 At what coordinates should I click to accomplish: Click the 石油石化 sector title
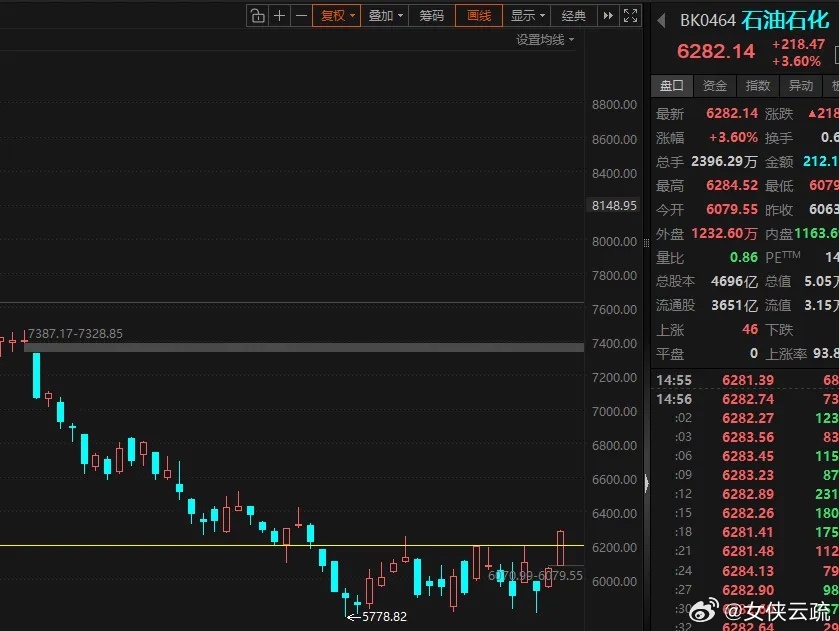[x=785, y=20]
